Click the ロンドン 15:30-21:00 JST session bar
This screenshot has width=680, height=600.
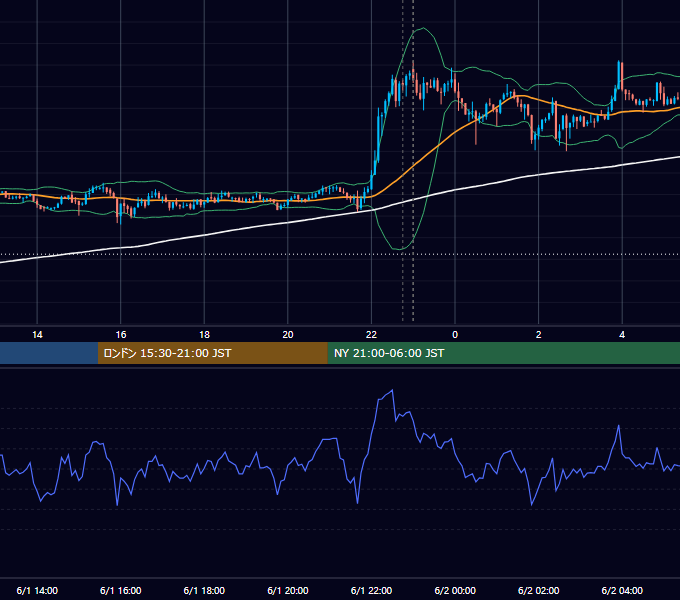point(212,353)
